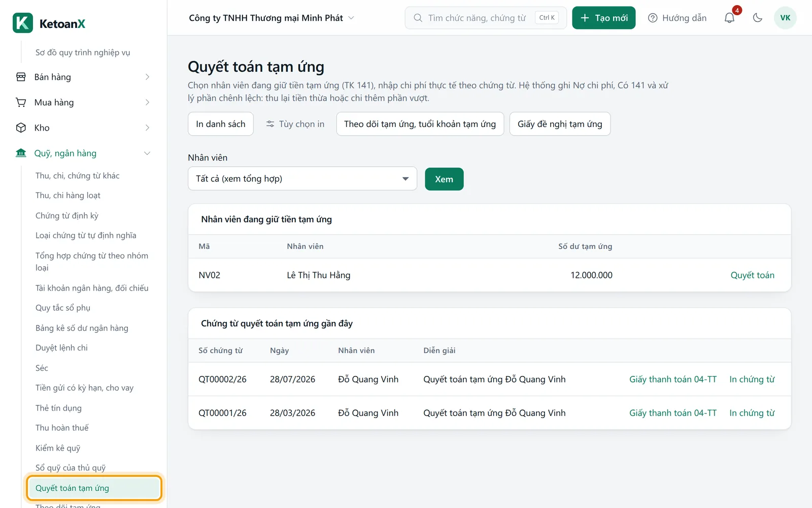
Task: Switch company via Minh Phát dropdown
Action: point(272,18)
